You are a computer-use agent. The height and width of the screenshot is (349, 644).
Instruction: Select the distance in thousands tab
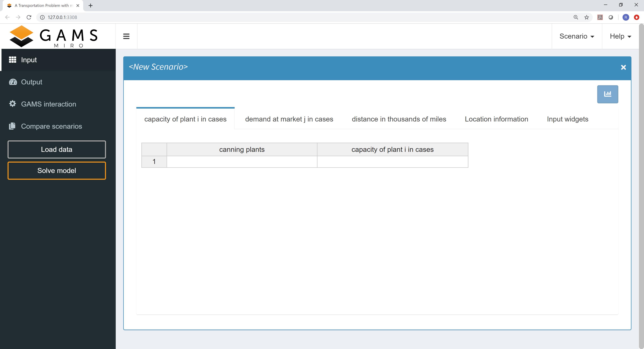[x=399, y=119]
